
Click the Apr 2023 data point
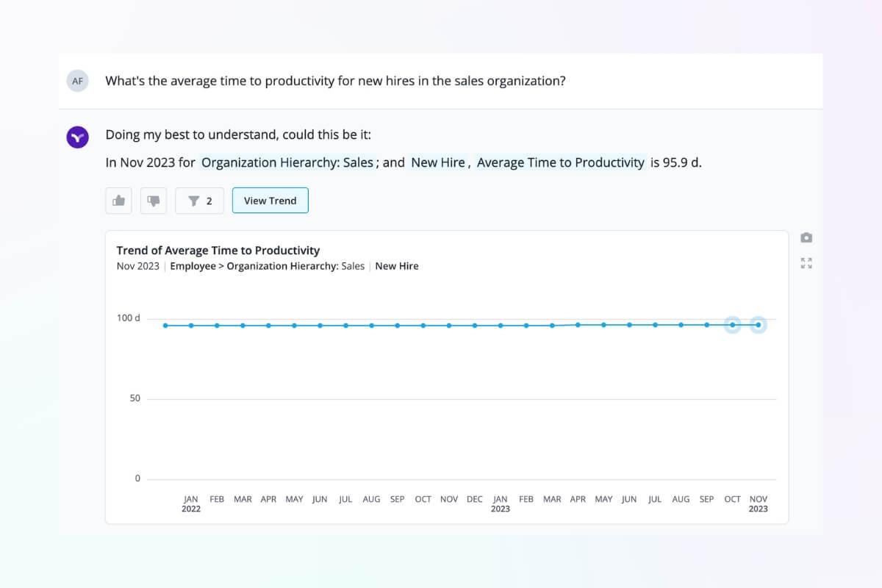[578, 325]
